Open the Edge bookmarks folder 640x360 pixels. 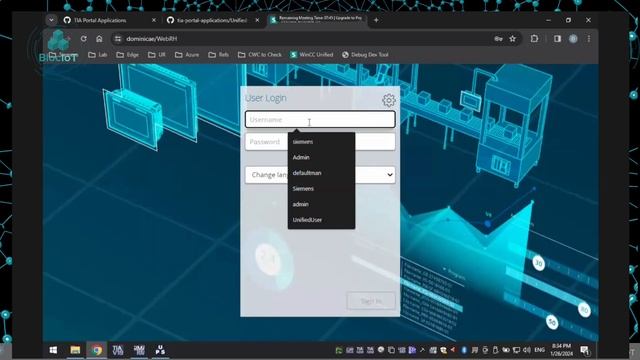tap(127, 55)
